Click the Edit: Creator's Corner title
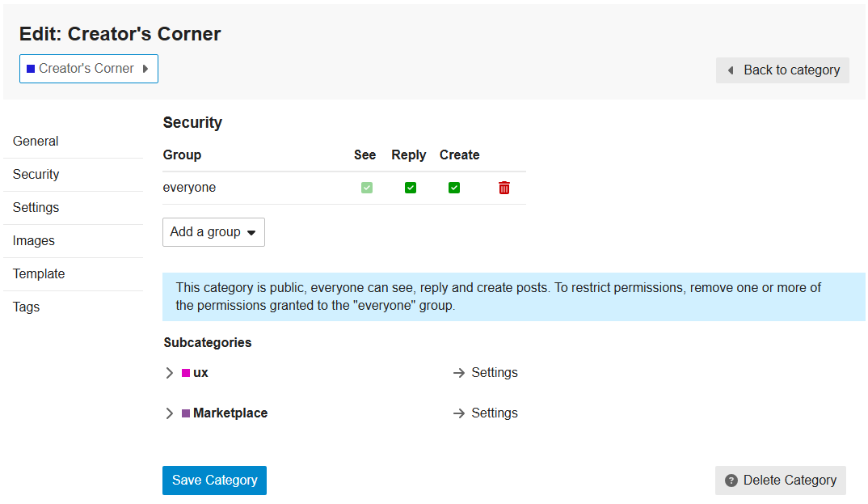Viewport: 868px width, 504px height. (x=120, y=34)
